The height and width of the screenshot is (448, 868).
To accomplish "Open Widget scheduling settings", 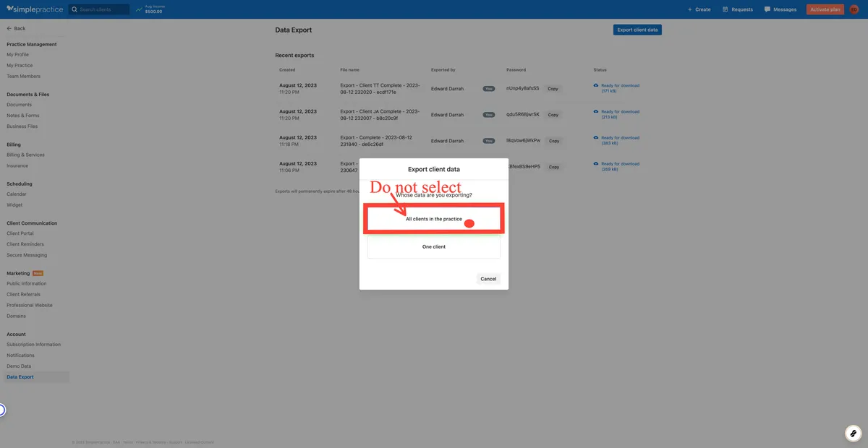I will 14,205.
